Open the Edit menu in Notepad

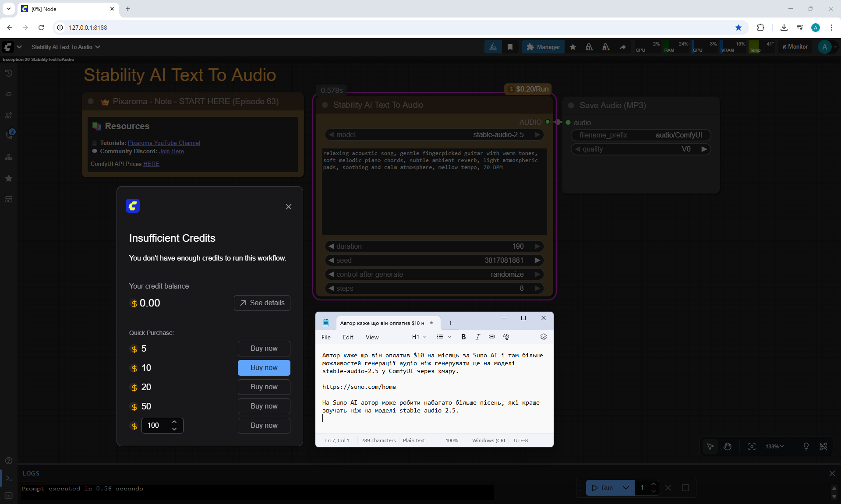[x=348, y=337]
